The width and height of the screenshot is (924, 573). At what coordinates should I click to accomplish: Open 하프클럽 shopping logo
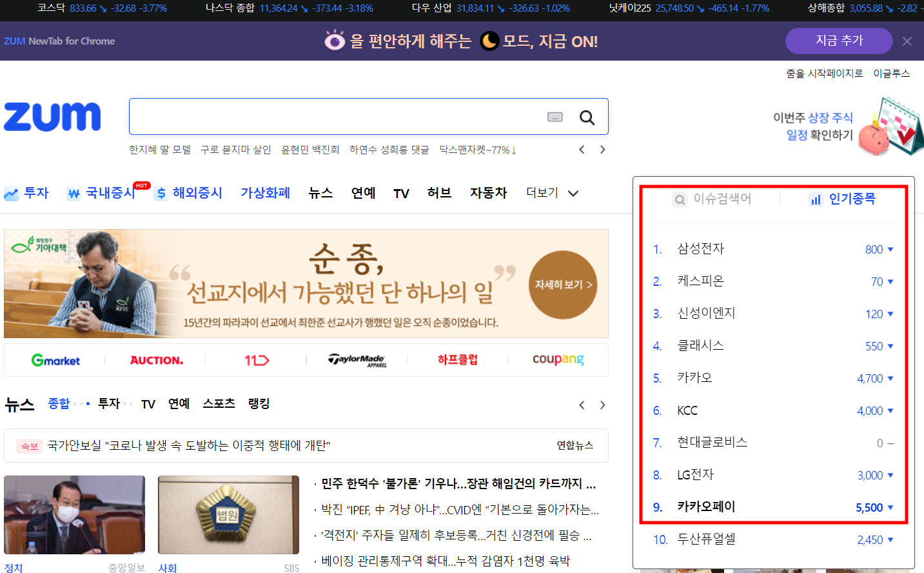pyautogui.click(x=458, y=359)
